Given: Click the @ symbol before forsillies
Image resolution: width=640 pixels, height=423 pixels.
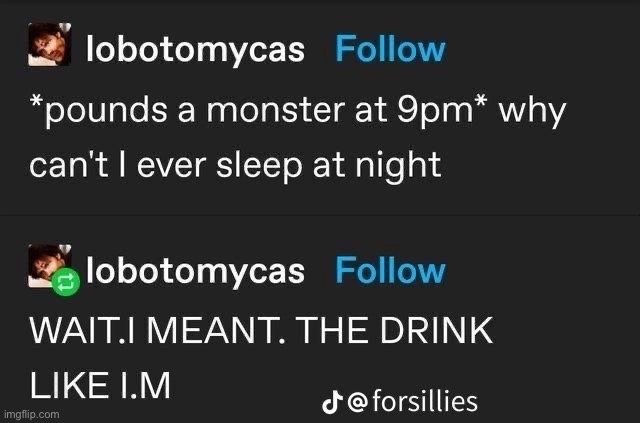Looking at the screenshot, I should 356,403.
